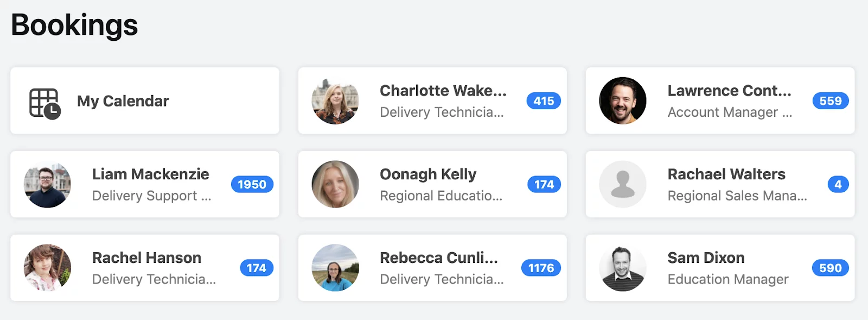Click the 1950 badge for Liam Mackenzie
868x320 pixels.
252,185
